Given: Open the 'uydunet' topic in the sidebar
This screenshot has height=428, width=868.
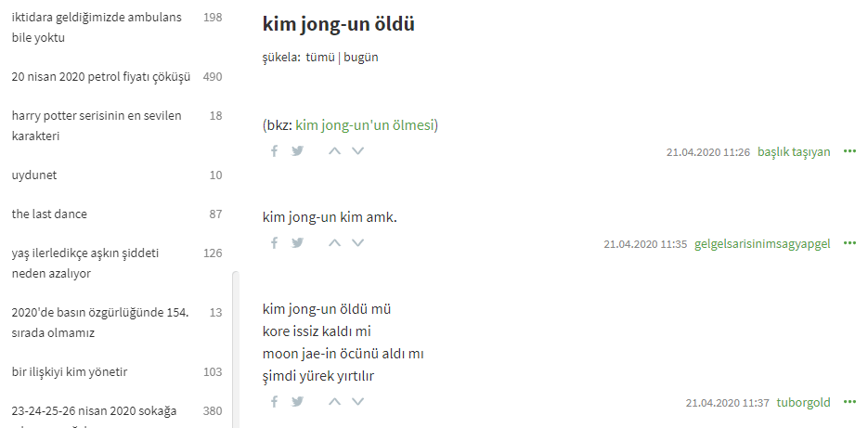Looking at the screenshot, I should coord(34,175).
